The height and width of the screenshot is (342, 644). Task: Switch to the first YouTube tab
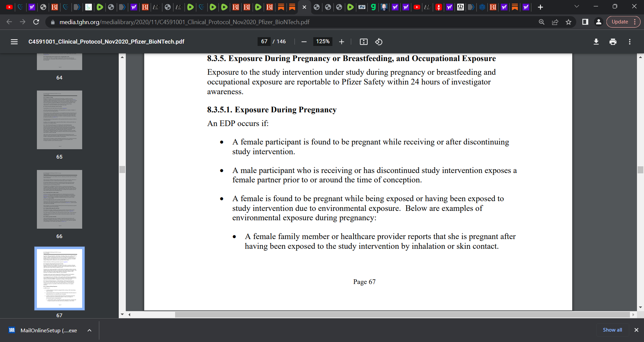click(9, 7)
